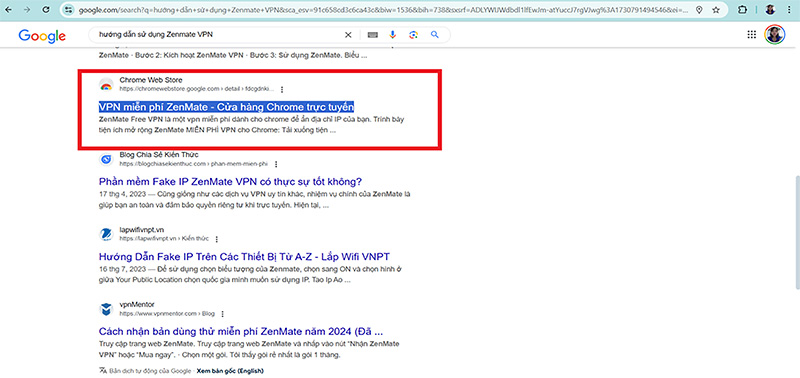Click the Blog Chia Sẻ Kiến Thức favicon
Image resolution: width=800 pixels, height=378 pixels.
[x=106, y=160]
